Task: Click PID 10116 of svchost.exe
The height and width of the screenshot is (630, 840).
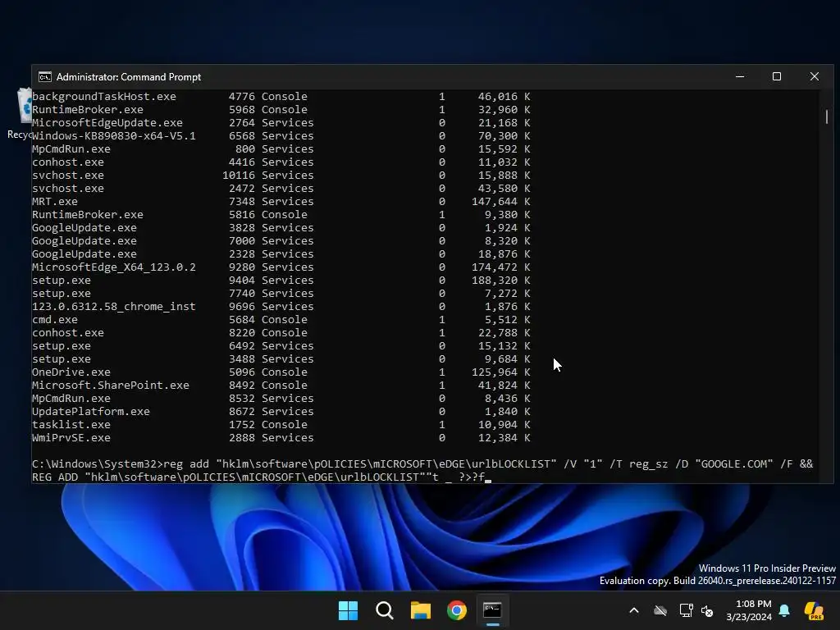Action: pyautogui.click(x=239, y=176)
